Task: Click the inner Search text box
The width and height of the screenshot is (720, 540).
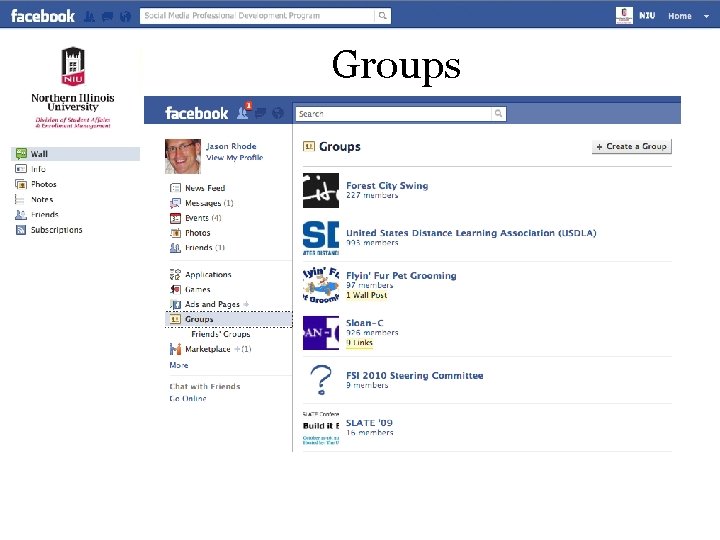Action: [x=394, y=114]
